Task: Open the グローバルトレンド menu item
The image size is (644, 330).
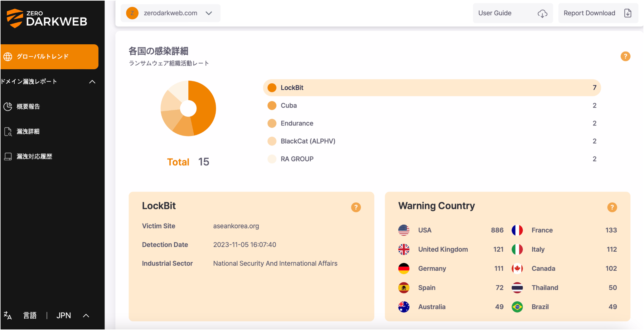Action: (x=49, y=57)
